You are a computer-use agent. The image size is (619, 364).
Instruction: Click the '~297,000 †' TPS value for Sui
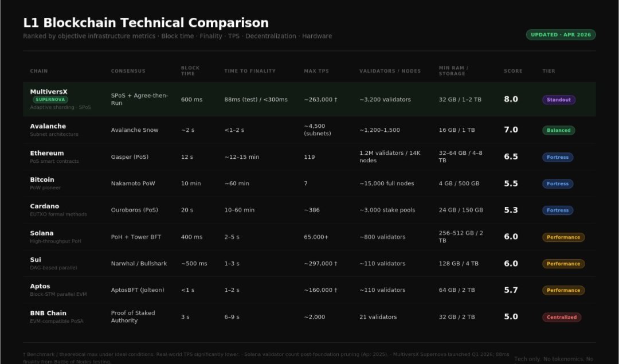[x=320, y=263]
